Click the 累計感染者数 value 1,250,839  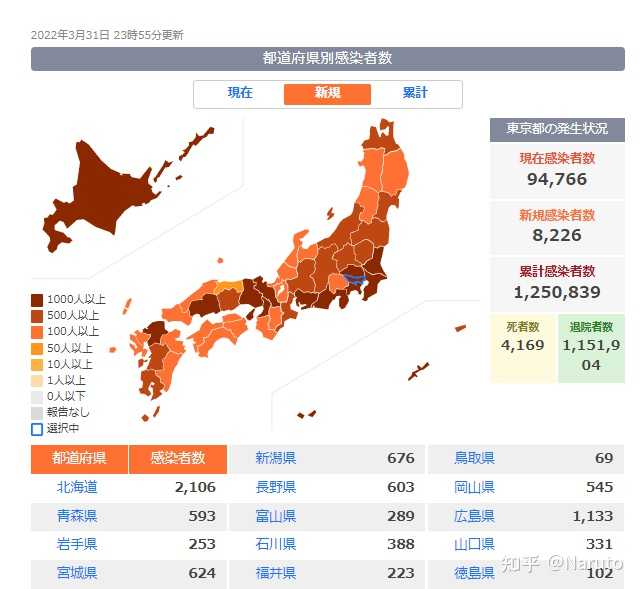pos(557,292)
